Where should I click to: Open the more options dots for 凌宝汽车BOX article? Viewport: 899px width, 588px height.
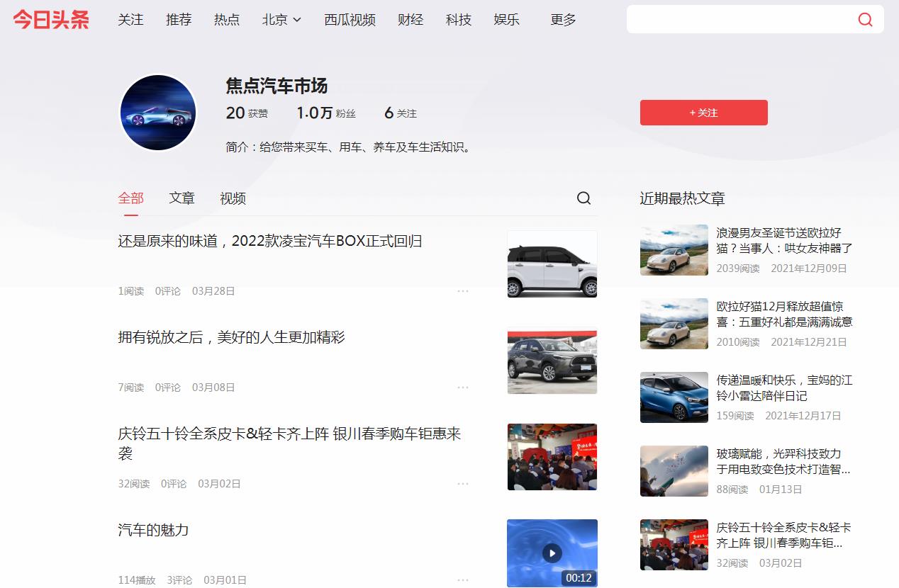pyautogui.click(x=463, y=291)
